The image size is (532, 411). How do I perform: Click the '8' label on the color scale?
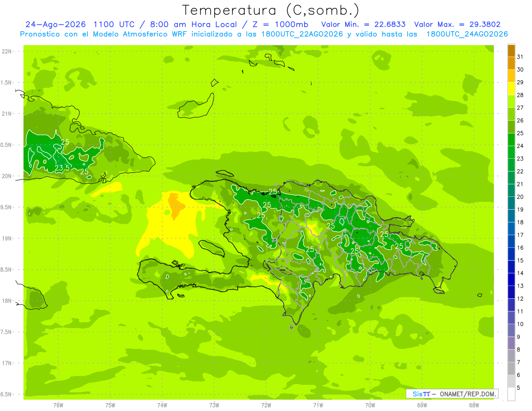point(519,349)
